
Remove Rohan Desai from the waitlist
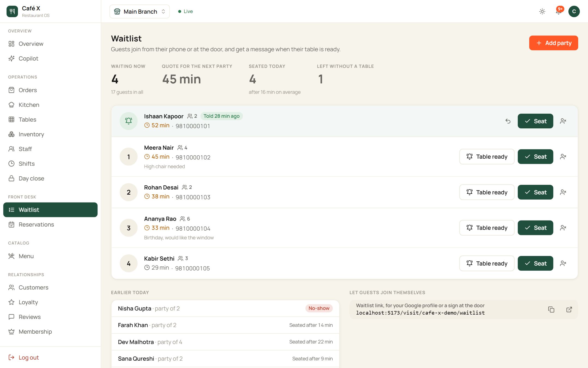pyautogui.click(x=563, y=192)
